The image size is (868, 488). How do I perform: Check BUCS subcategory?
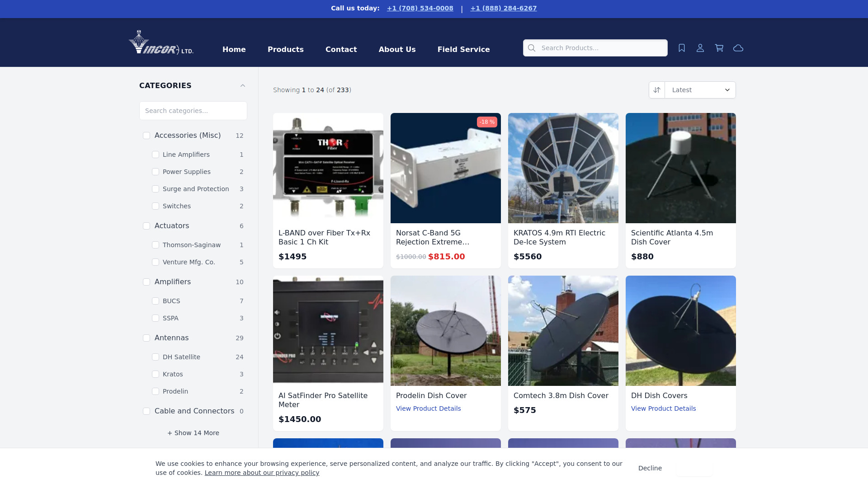pos(156,301)
